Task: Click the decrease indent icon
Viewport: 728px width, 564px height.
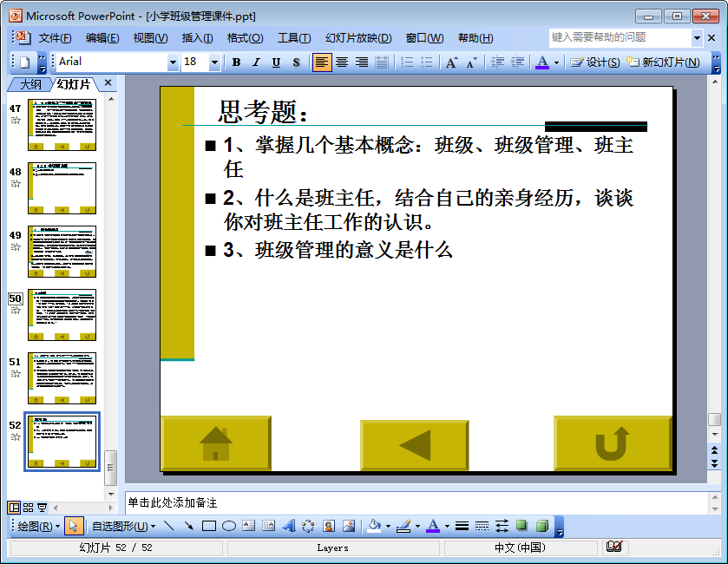Action: pyautogui.click(x=497, y=62)
